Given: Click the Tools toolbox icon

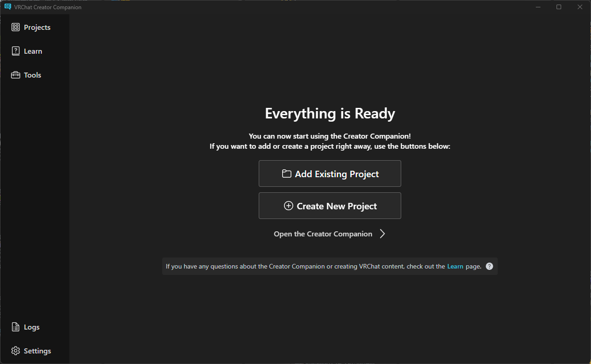Looking at the screenshot, I should coord(16,75).
